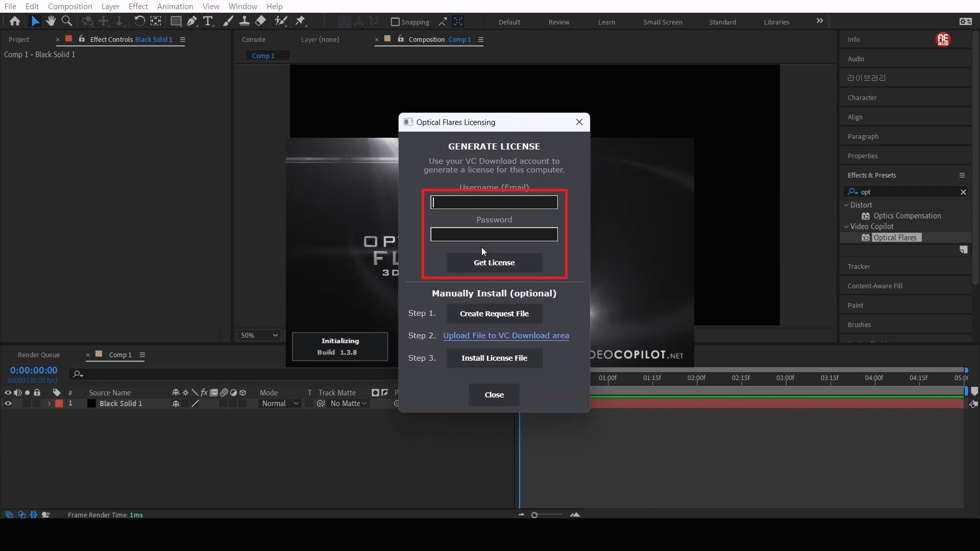The image size is (980, 551).
Task: Select the Rectangle shape tool
Action: [176, 21]
